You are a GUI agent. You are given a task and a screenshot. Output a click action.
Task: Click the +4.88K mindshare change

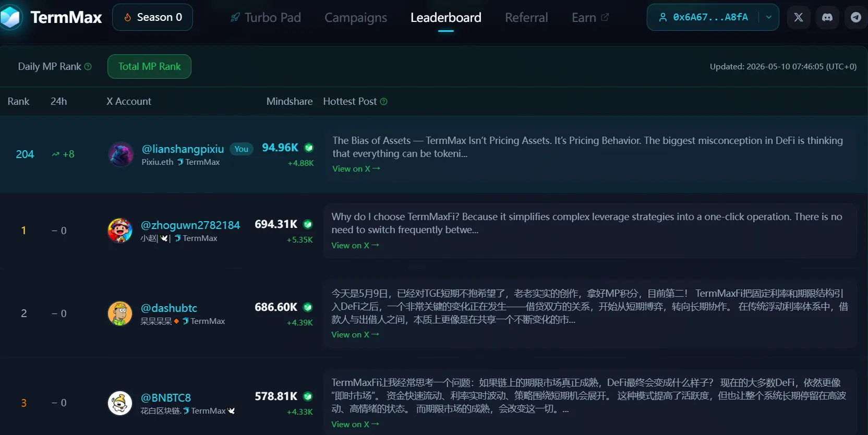click(x=301, y=163)
